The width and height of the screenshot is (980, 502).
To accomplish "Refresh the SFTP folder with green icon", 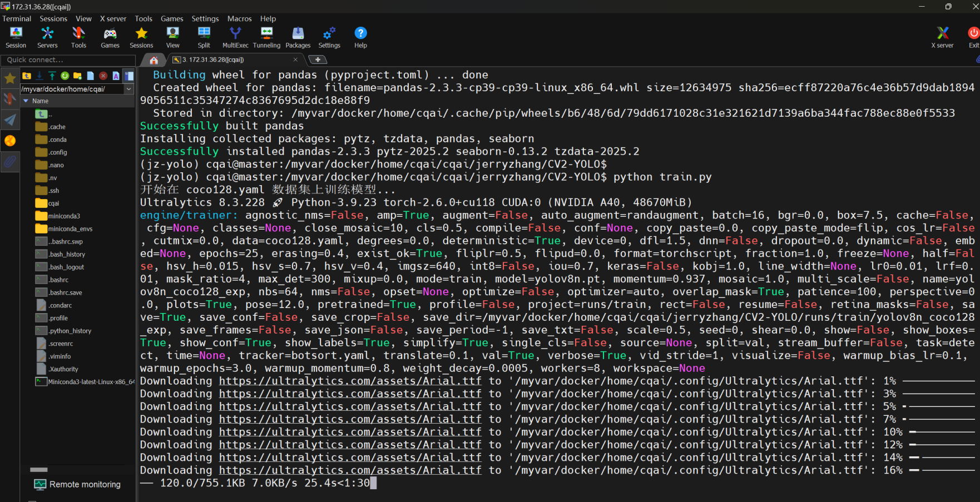I will click(x=65, y=76).
